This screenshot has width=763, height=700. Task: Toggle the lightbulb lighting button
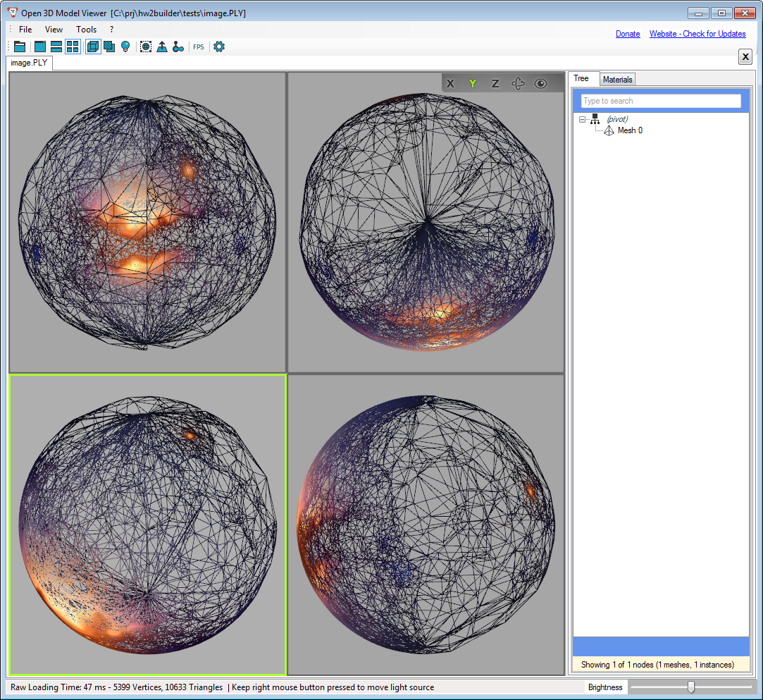pyautogui.click(x=125, y=47)
